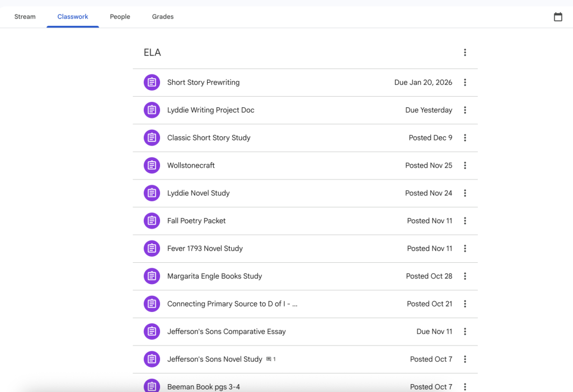Click the comment icon on Jefferson's Sons Novel Study

pos(269,360)
